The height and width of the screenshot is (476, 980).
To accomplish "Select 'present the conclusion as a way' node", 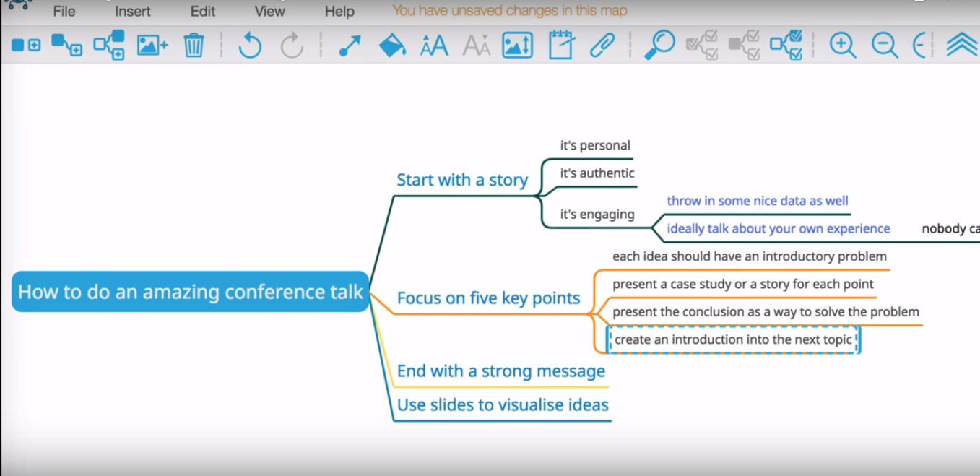I will 766,312.
